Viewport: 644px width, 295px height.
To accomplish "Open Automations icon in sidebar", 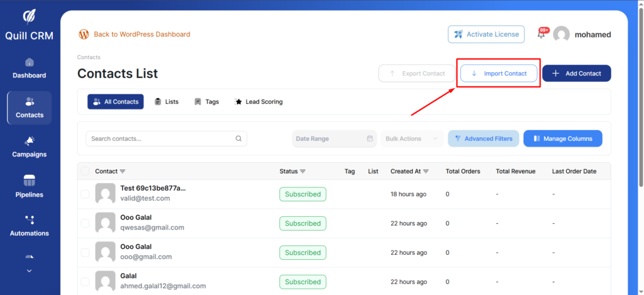I will point(29,220).
